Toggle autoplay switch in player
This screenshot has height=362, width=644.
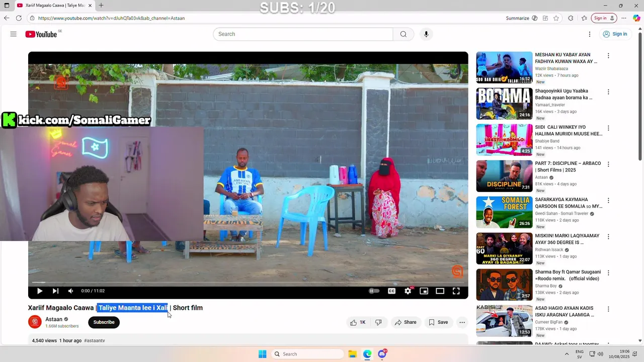pyautogui.click(x=374, y=291)
